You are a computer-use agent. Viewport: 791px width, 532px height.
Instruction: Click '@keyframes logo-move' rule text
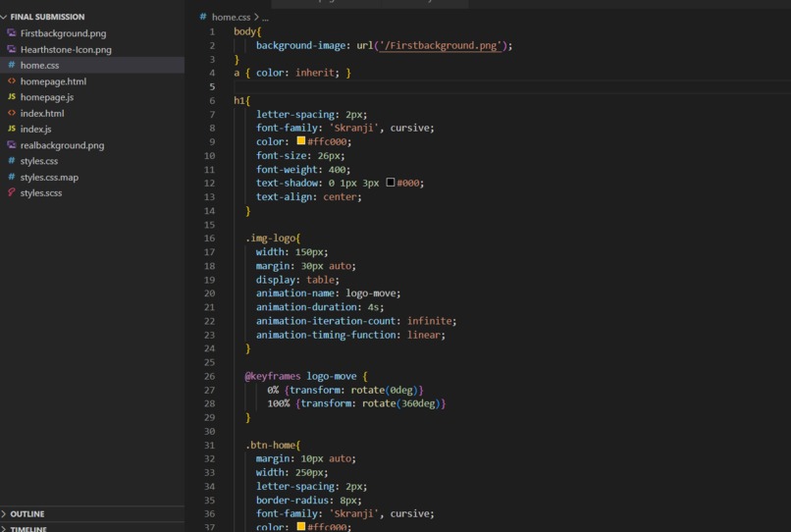pos(300,376)
